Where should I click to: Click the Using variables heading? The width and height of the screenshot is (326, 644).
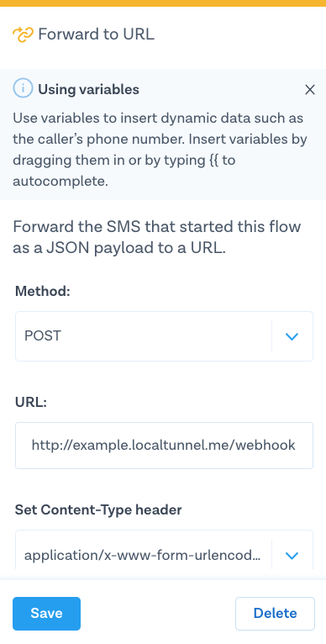click(x=89, y=89)
